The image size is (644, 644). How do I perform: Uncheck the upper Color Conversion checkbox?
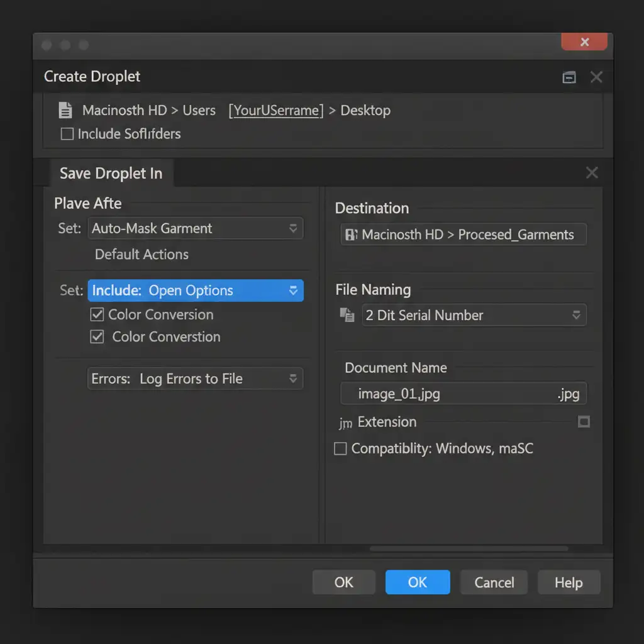[97, 314]
